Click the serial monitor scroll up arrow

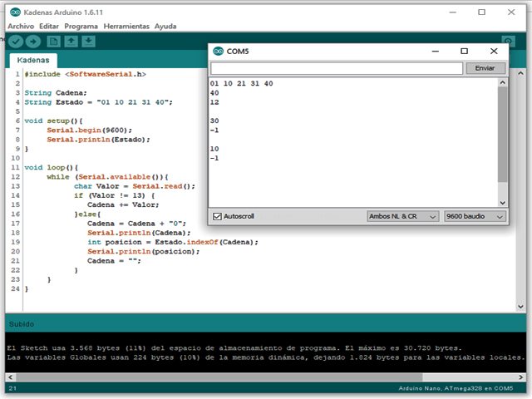tap(503, 82)
